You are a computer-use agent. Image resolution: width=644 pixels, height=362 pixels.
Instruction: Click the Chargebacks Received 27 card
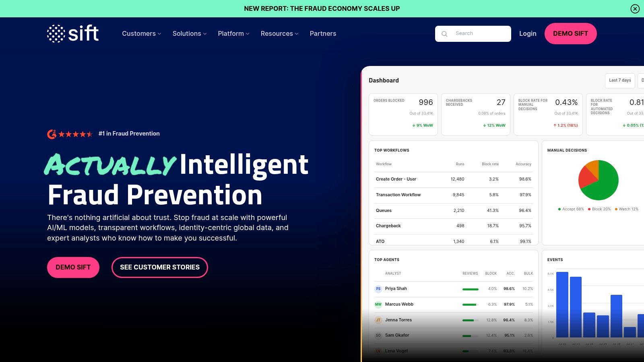click(476, 114)
